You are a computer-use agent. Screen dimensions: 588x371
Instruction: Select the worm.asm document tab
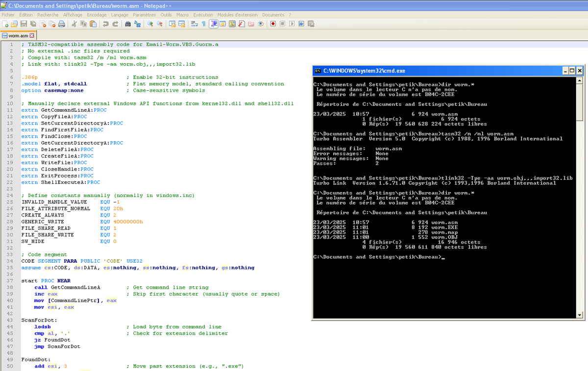point(18,36)
